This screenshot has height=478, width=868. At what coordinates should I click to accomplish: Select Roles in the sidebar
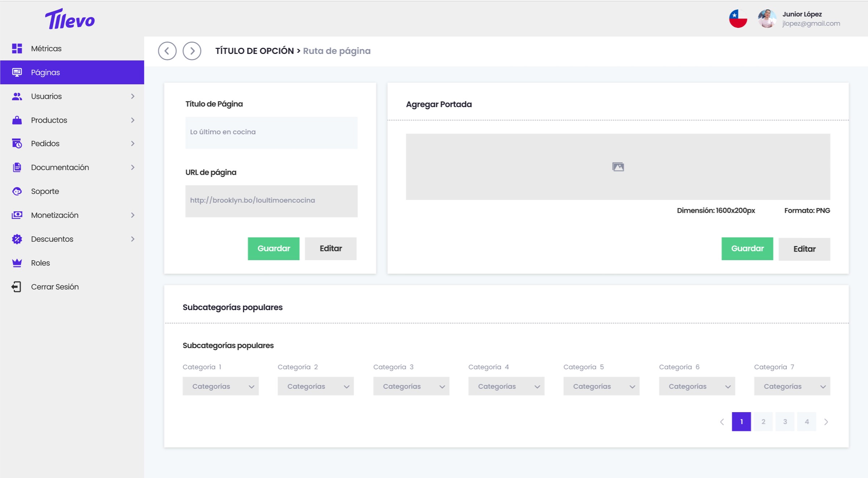click(72, 263)
